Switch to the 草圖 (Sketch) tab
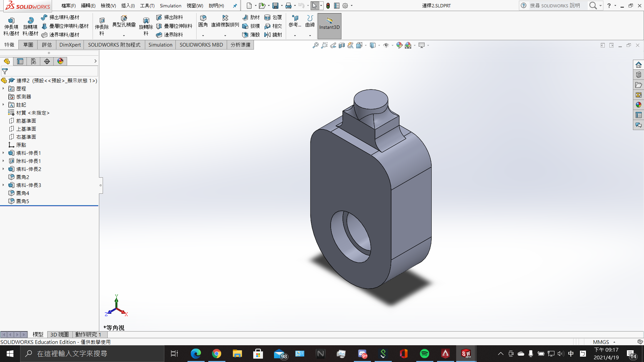 pyautogui.click(x=28, y=45)
